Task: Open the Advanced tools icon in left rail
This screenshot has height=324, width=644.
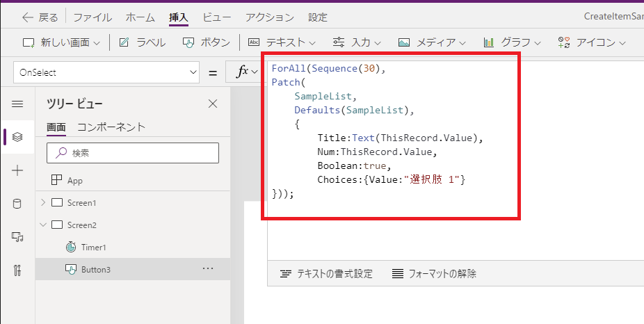Action: (x=17, y=270)
